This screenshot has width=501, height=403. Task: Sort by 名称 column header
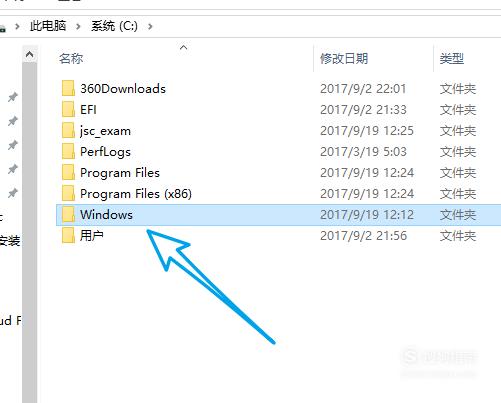pyautogui.click(x=71, y=59)
